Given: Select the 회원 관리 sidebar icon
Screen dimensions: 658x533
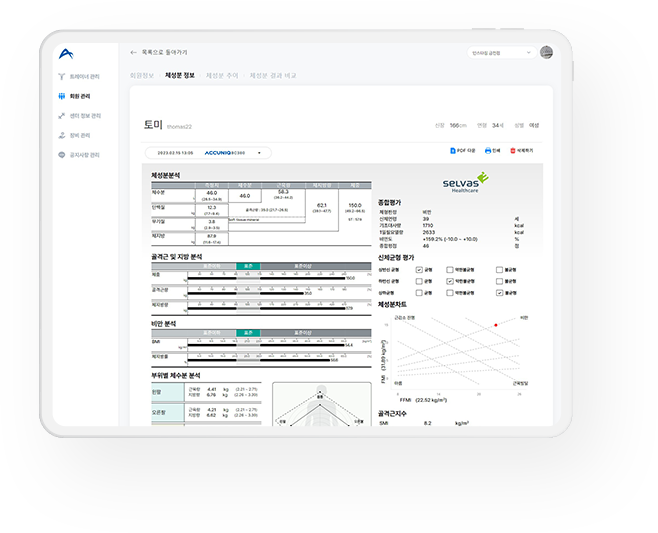Looking at the screenshot, I should click(x=62, y=96).
